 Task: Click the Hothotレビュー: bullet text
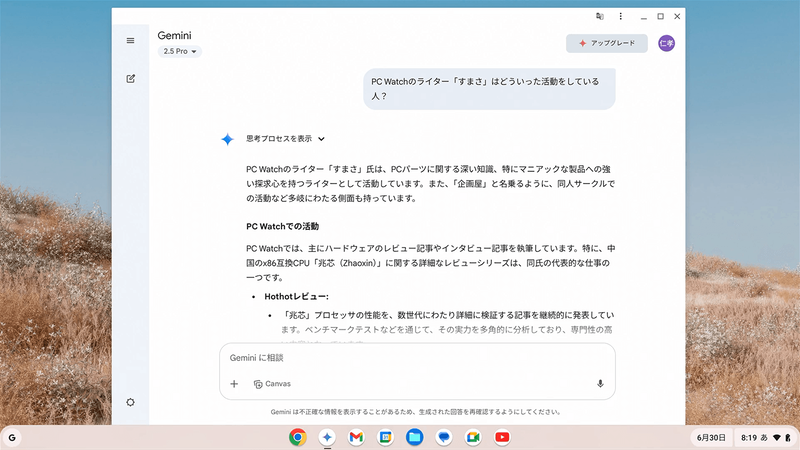pos(296,296)
